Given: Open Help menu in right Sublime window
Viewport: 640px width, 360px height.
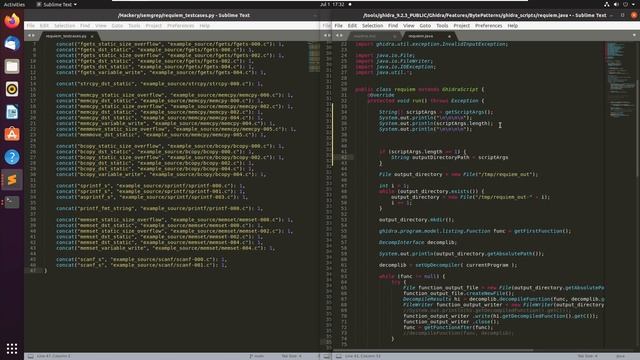Looking at the screenshot, I should click(513, 25).
